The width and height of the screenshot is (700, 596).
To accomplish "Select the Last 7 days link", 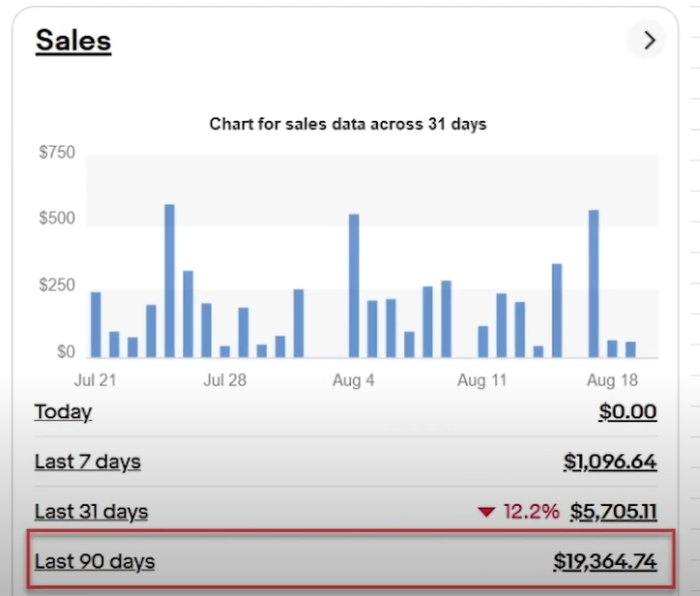I will (x=87, y=462).
